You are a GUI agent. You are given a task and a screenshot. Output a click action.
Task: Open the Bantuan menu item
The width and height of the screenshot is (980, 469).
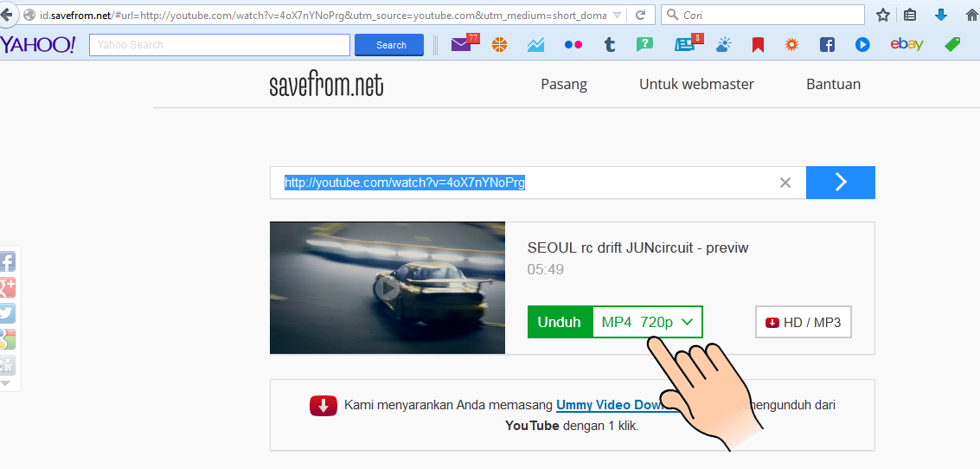pos(833,85)
